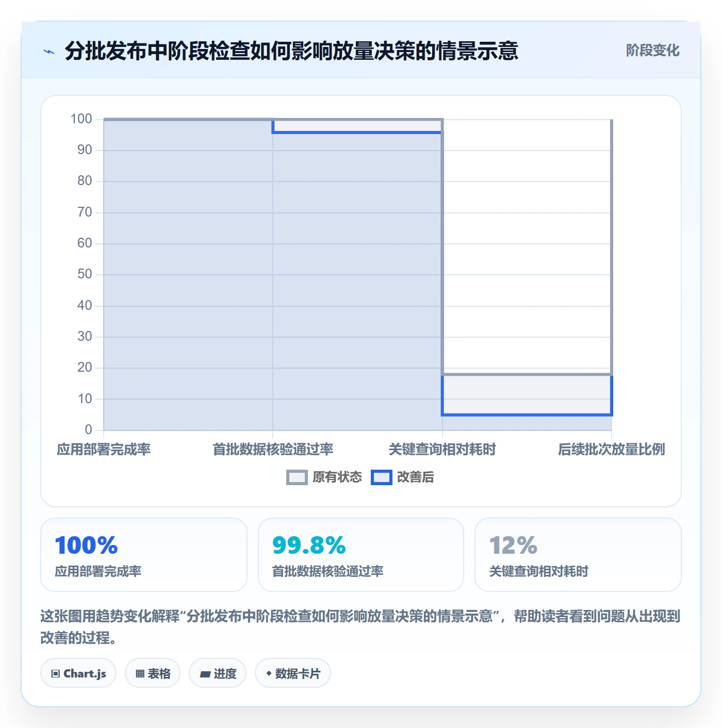
Task: Select the 数据卡片 tag
Action: tap(293, 673)
